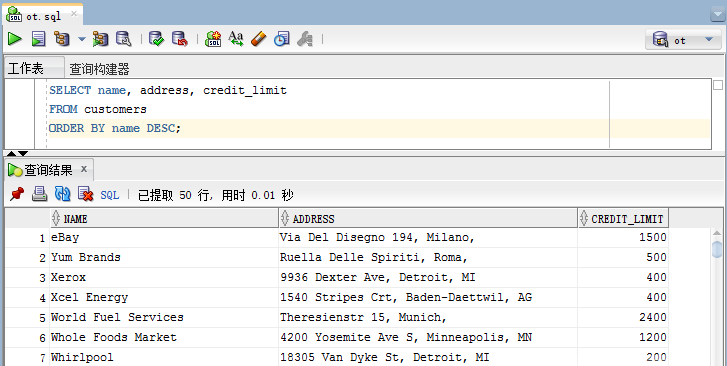Image resolution: width=727 pixels, height=366 pixels.
Task: Sort by the CREDIT_LIMIT column header
Action: (623, 218)
